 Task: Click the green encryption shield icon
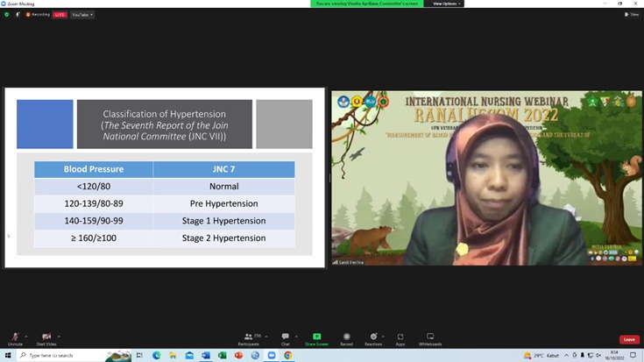point(7,14)
